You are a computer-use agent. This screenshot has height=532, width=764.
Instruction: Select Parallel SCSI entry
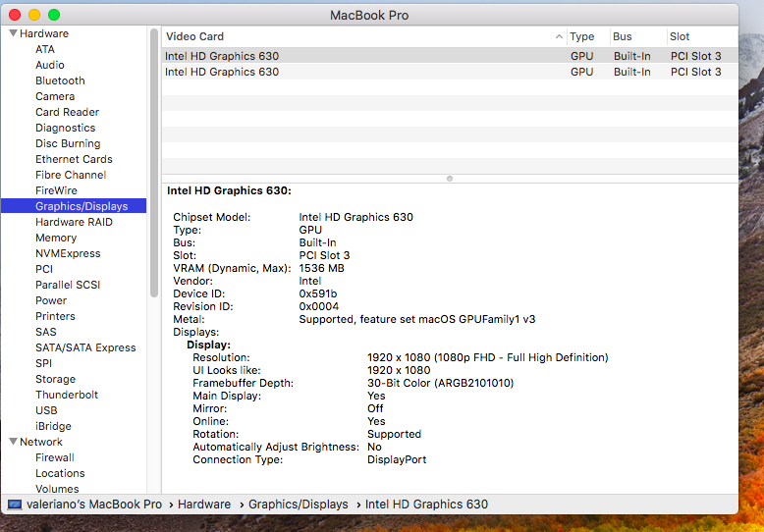68,285
